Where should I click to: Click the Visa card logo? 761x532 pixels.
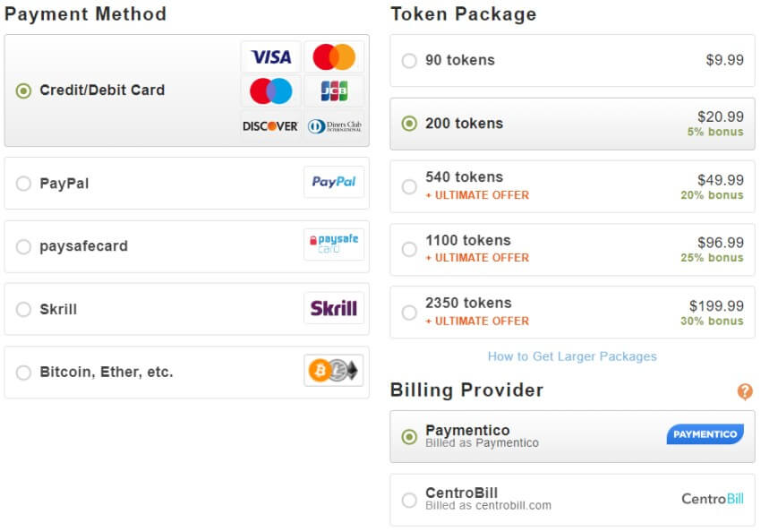click(x=270, y=57)
